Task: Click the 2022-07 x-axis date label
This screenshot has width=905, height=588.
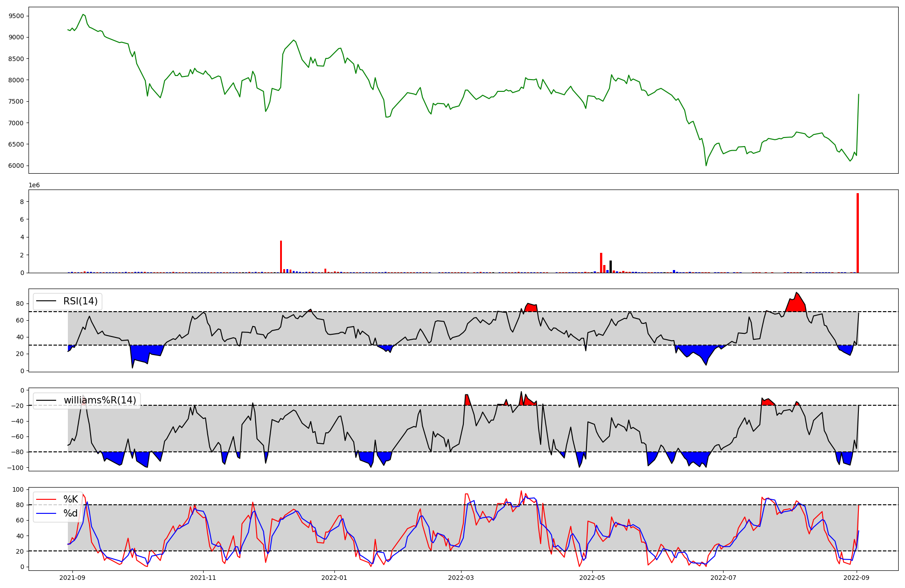Action: (723, 578)
